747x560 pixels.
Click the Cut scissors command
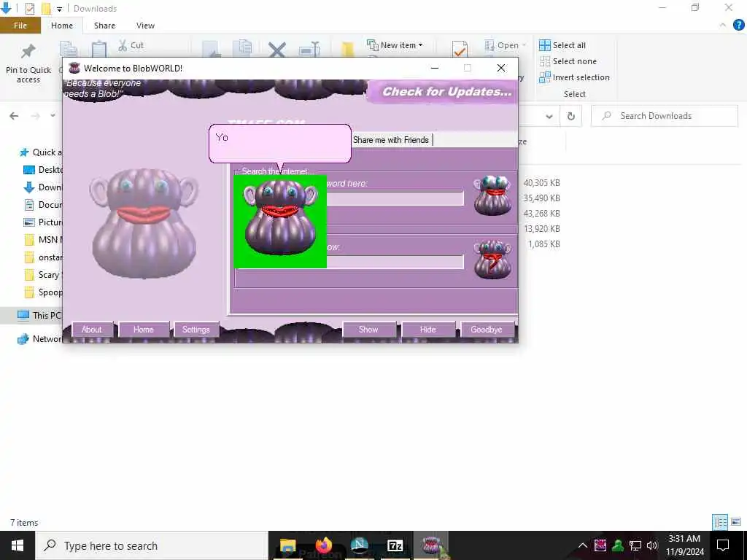point(131,45)
